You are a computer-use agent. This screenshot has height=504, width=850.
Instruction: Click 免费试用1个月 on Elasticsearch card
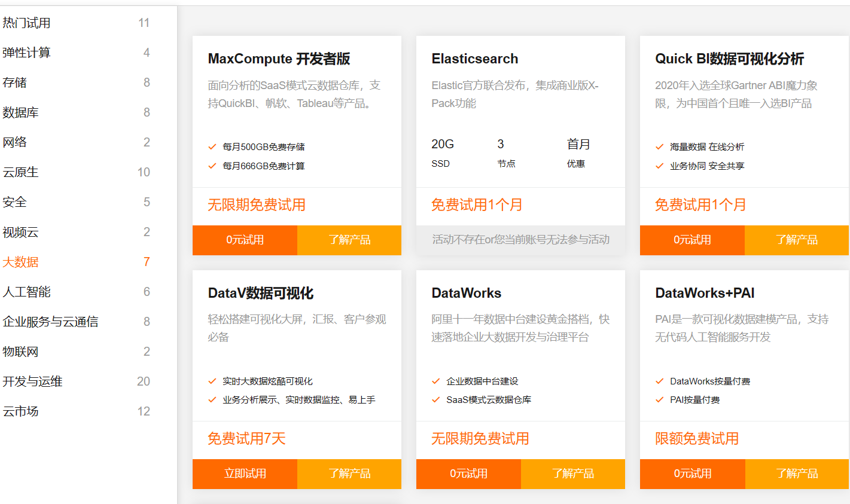pyautogui.click(x=477, y=205)
